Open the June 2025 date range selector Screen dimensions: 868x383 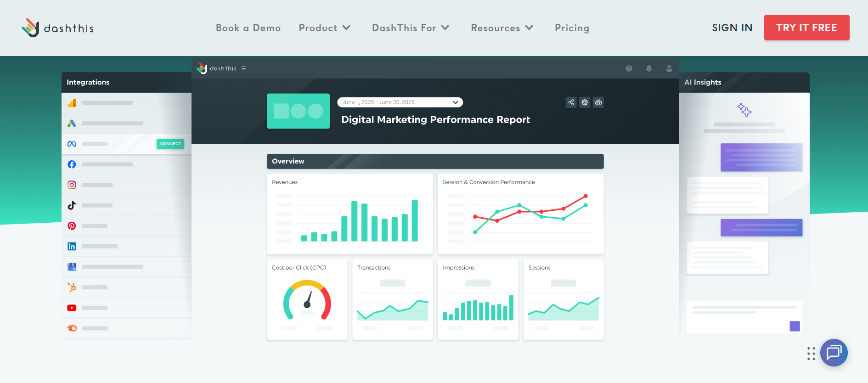(400, 102)
